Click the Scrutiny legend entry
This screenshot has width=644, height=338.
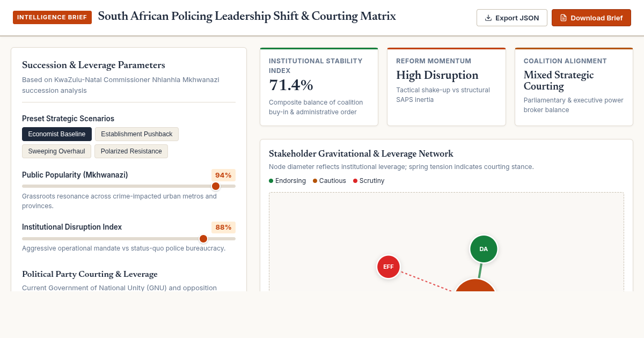pos(369,181)
